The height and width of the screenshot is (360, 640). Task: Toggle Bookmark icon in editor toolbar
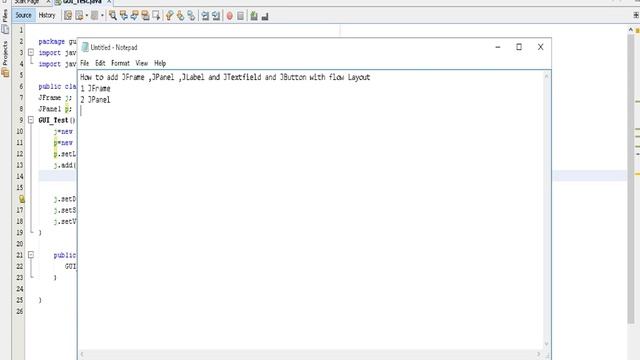191,16
